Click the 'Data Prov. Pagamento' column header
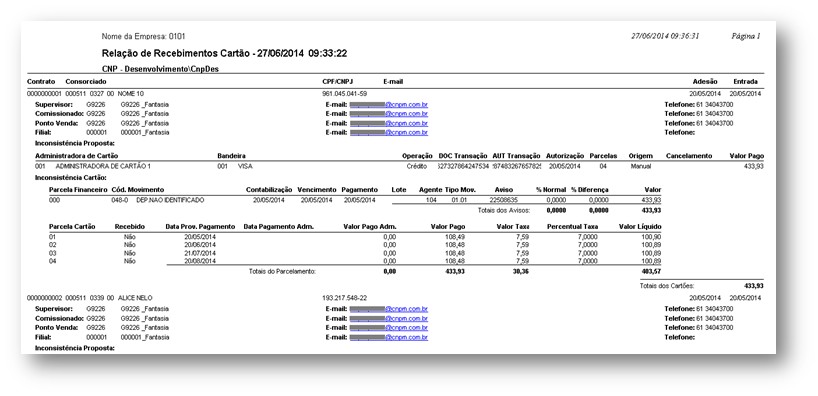This screenshot has width=818, height=396. 200,227
